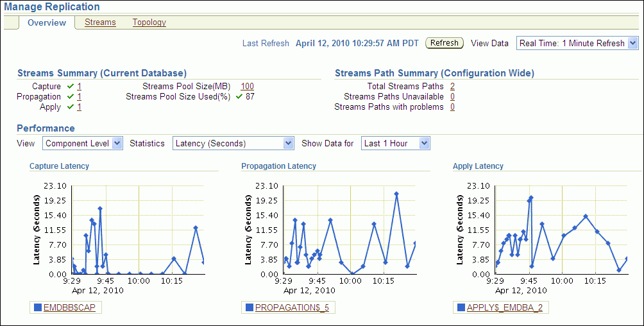Switch to the Topology tab
The image size is (644, 326).
(x=149, y=22)
